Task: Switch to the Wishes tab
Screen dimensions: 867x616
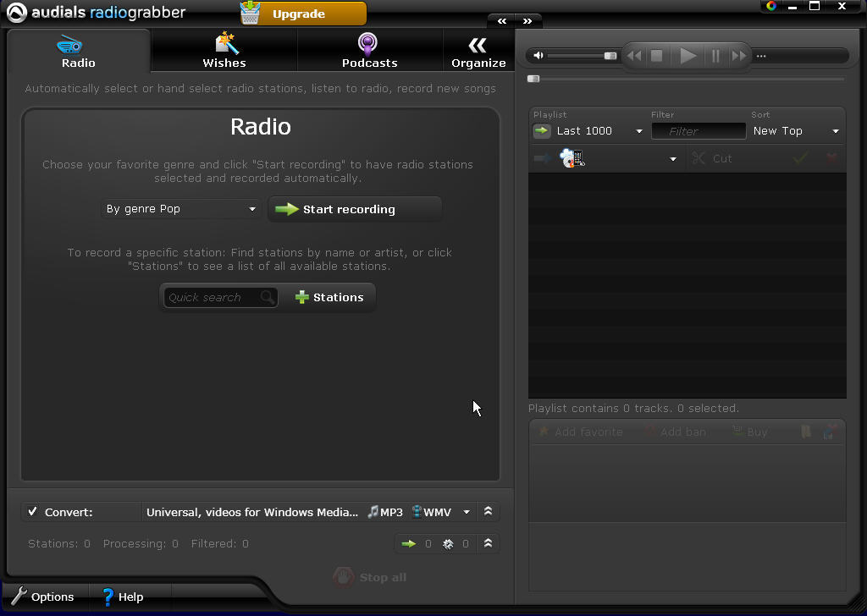Action: 224,49
